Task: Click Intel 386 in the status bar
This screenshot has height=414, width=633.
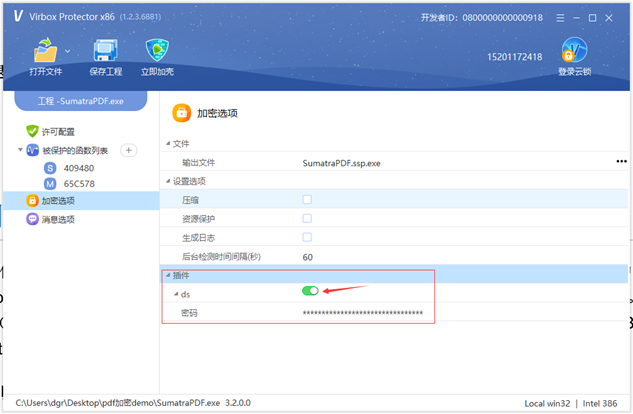Action: pos(600,404)
